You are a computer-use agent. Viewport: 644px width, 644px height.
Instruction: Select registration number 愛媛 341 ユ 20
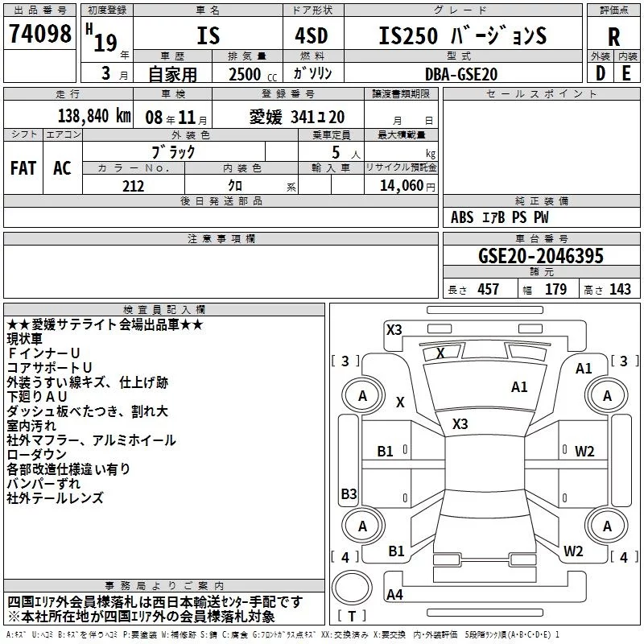297,118
